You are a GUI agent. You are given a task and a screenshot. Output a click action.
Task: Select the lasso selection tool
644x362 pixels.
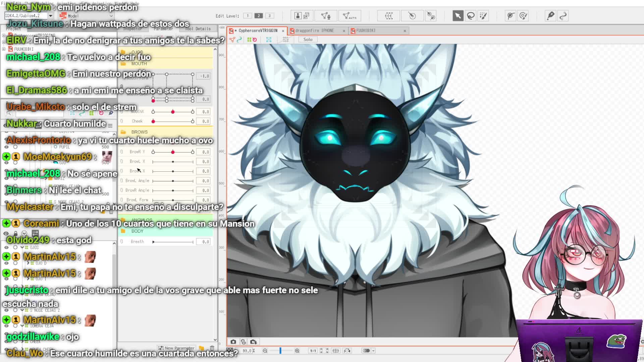(x=471, y=16)
